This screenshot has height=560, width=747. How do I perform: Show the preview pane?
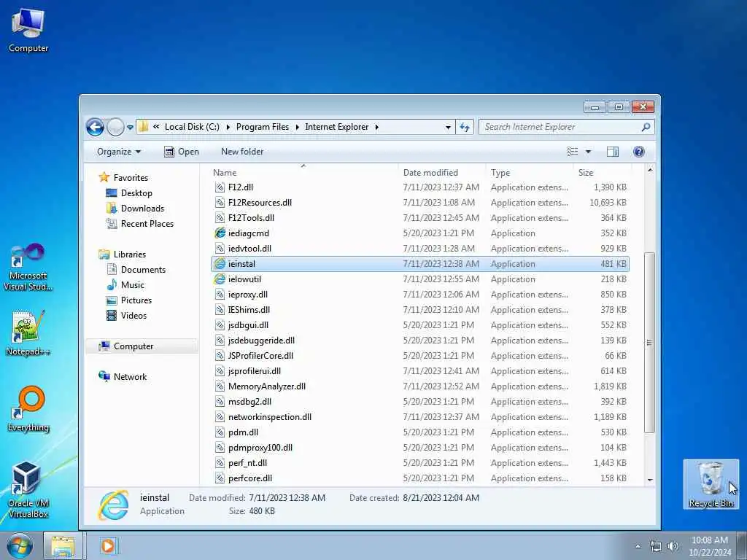pos(613,152)
